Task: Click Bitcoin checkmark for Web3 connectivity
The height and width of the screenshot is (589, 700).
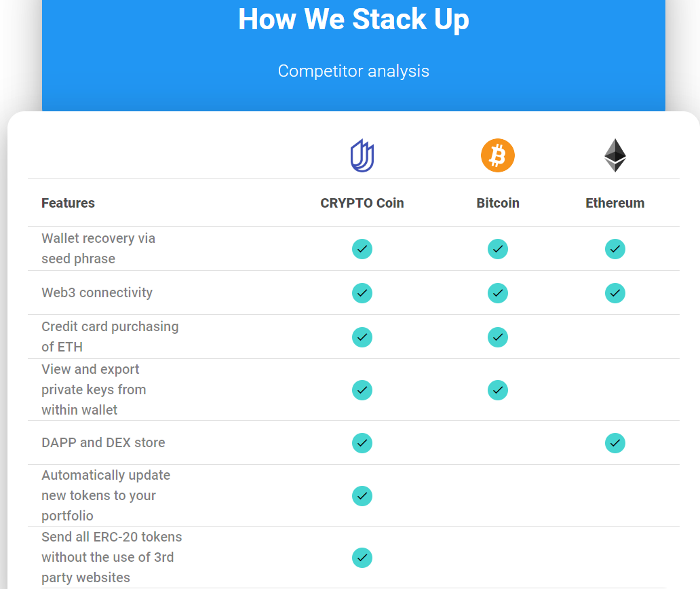Action: [x=498, y=293]
